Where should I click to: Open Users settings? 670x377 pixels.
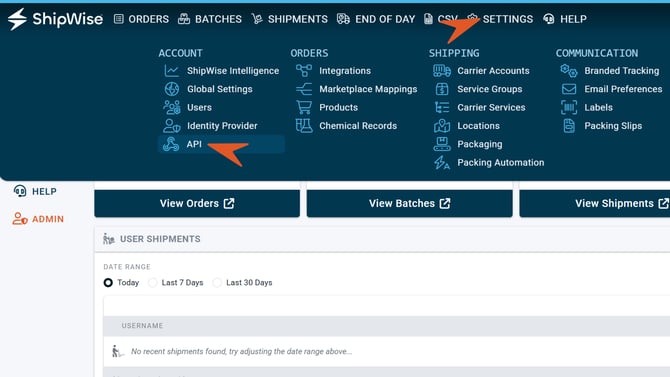tap(199, 107)
